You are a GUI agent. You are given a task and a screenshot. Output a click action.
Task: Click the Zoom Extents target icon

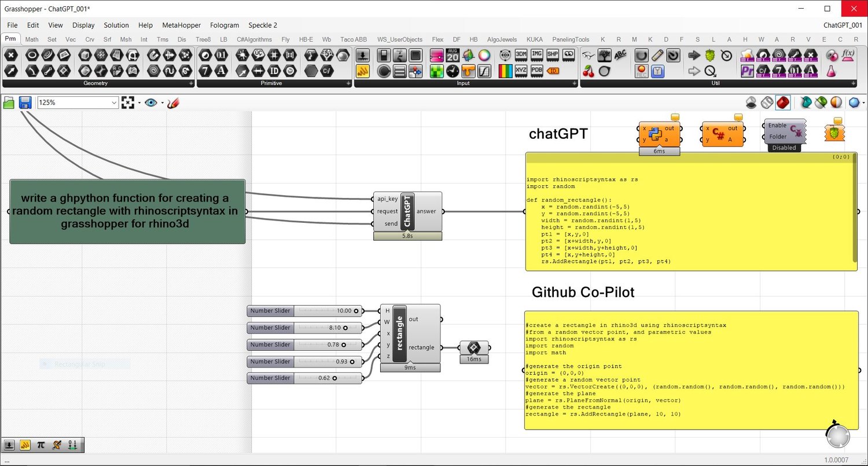tap(127, 102)
